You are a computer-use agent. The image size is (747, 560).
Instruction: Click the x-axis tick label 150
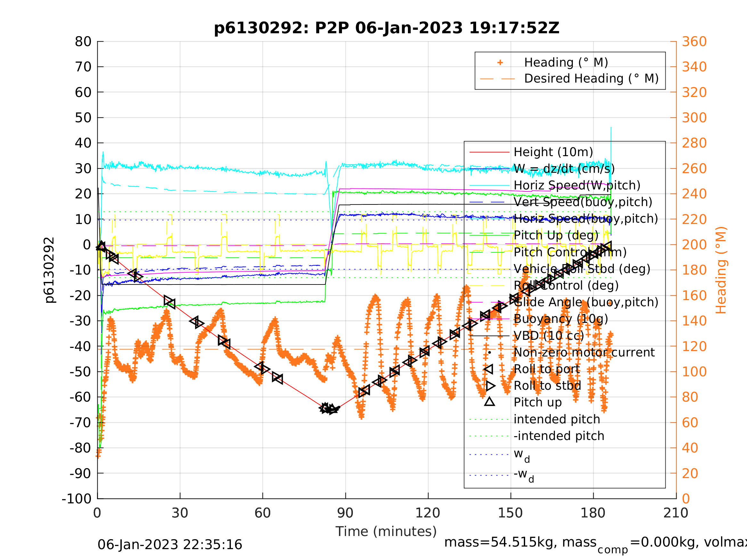click(510, 513)
